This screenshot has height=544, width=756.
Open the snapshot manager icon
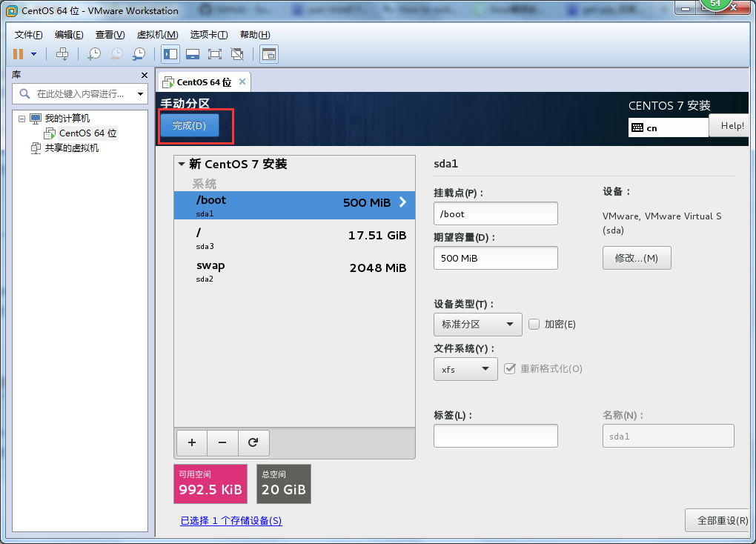139,54
